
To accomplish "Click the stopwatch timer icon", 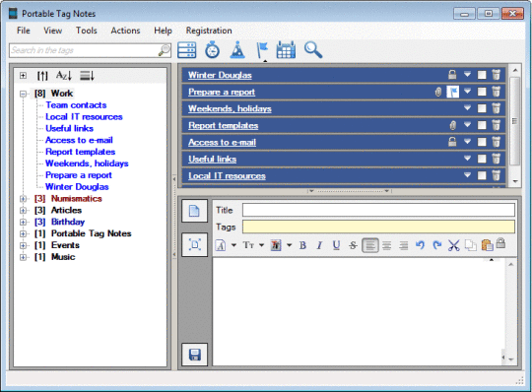I will point(212,50).
